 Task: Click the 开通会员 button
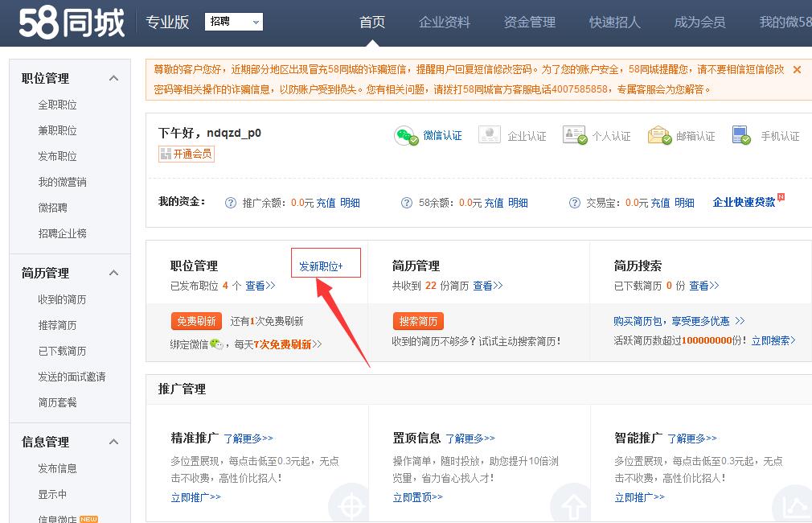tap(187, 154)
